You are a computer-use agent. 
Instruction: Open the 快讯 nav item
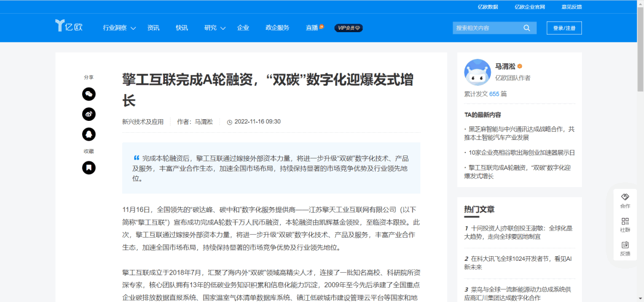pos(182,28)
